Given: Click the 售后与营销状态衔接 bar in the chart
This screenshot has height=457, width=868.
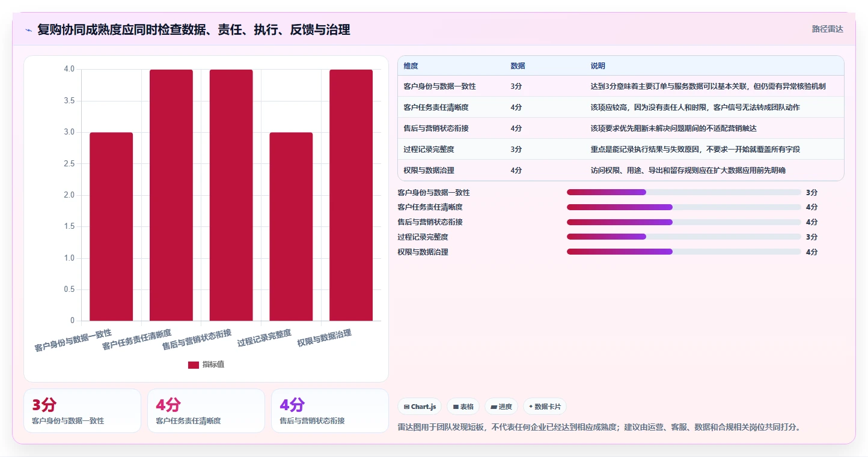Looking at the screenshot, I should tap(231, 195).
